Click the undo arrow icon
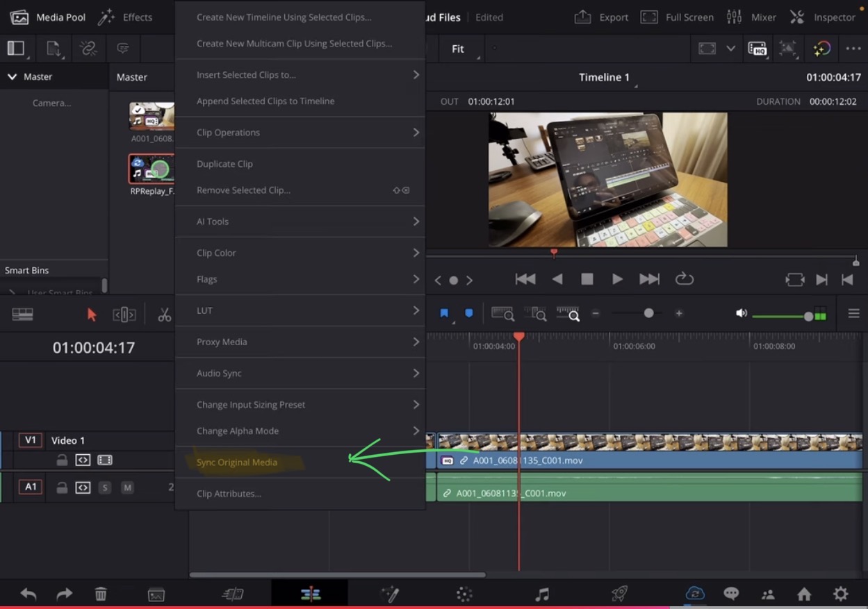 coord(28,594)
